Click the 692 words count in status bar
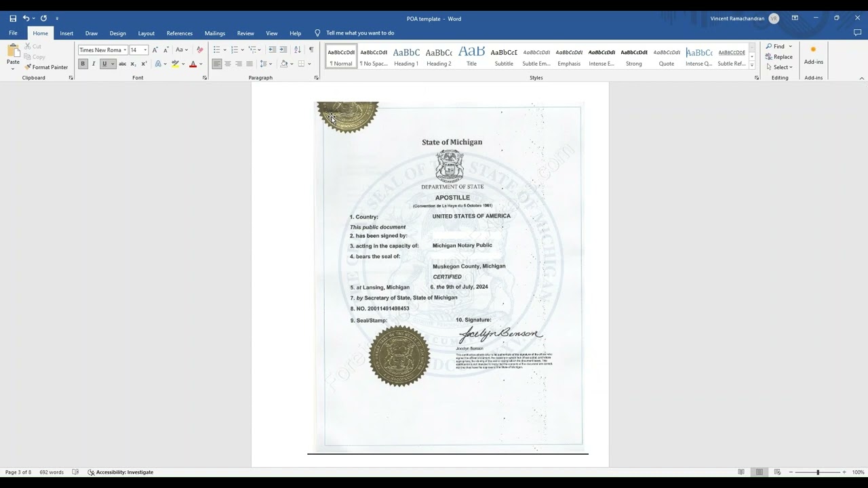Viewport: 868px width, 488px height. pyautogui.click(x=52, y=472)
